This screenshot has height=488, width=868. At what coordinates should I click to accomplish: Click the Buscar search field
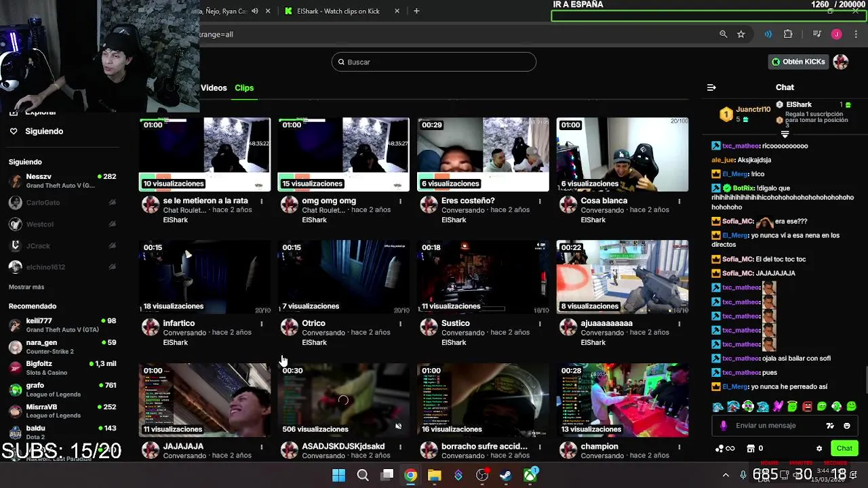[434, 62]
